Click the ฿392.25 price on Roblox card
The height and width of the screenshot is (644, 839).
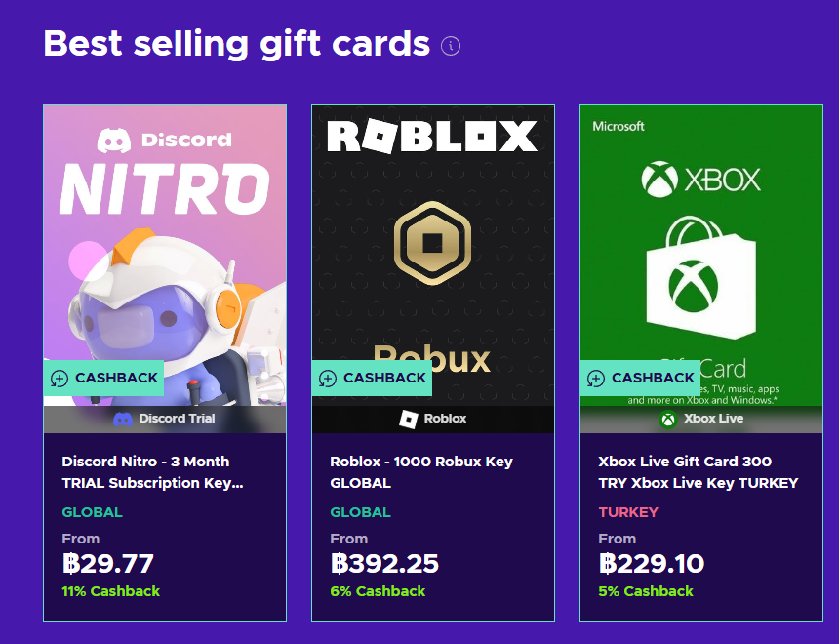pyautogui.click(x=384, y=564)
